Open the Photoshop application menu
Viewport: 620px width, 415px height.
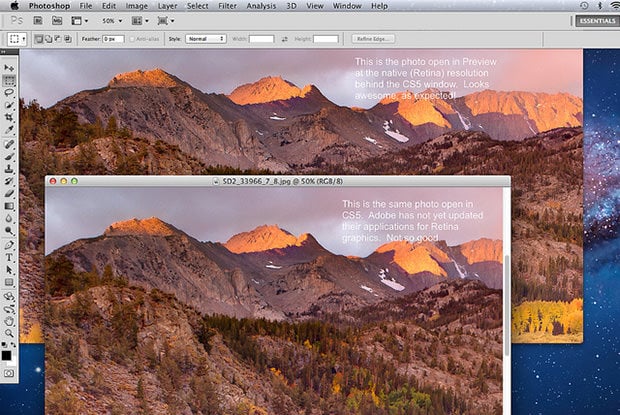point(49,6)
